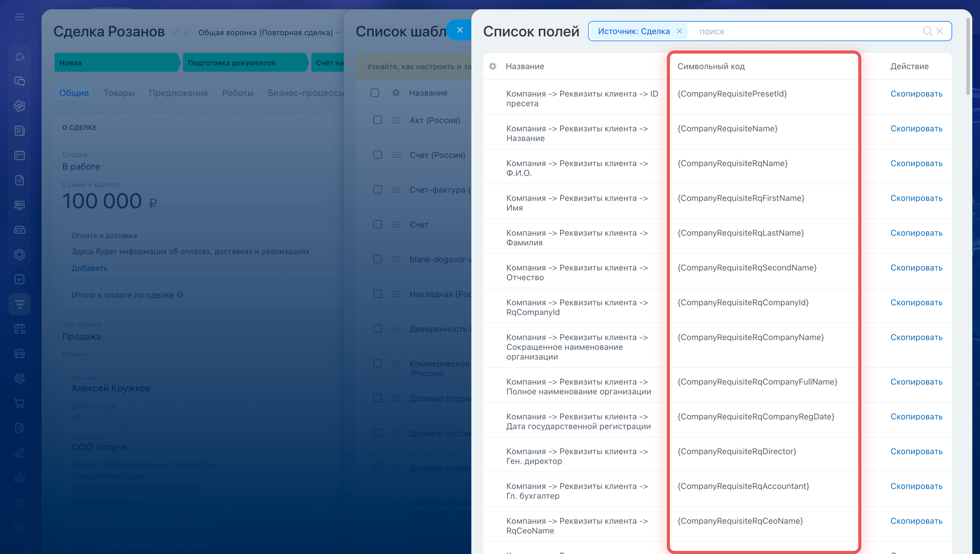
Task: Open the target marketing icon in the sidebar
Action: coord(19,378)
